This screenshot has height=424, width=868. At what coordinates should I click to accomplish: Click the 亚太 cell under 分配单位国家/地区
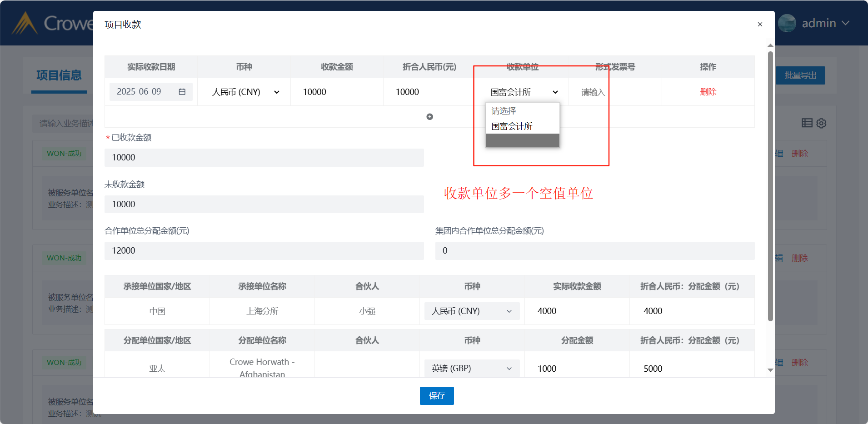[x=157, y=369]
